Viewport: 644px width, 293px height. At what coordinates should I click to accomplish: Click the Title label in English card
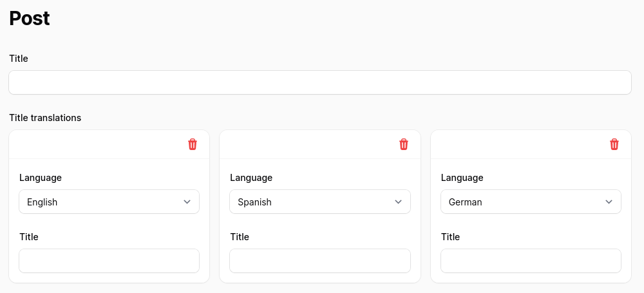29,237
